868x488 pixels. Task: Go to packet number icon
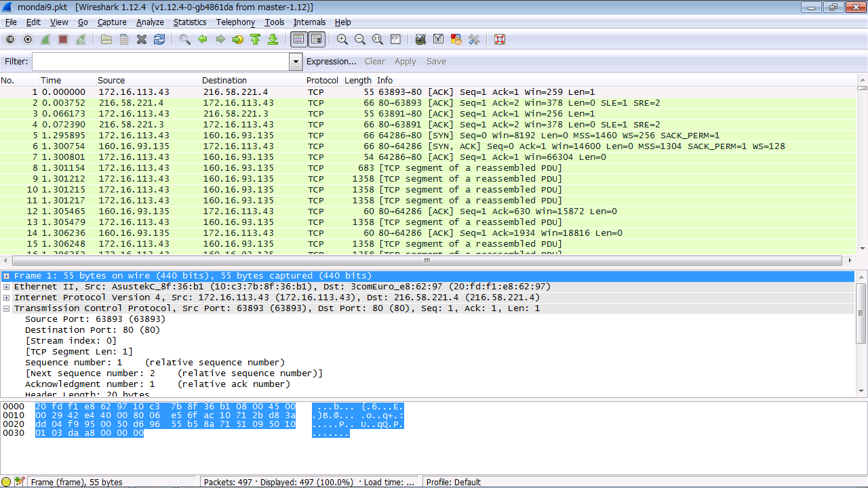point(238,39)
